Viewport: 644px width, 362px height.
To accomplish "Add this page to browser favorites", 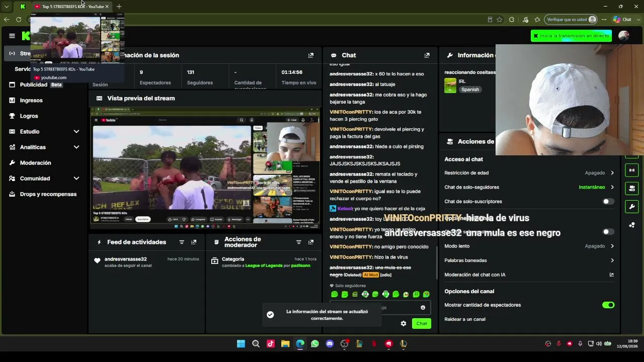I will coord(499,20).
